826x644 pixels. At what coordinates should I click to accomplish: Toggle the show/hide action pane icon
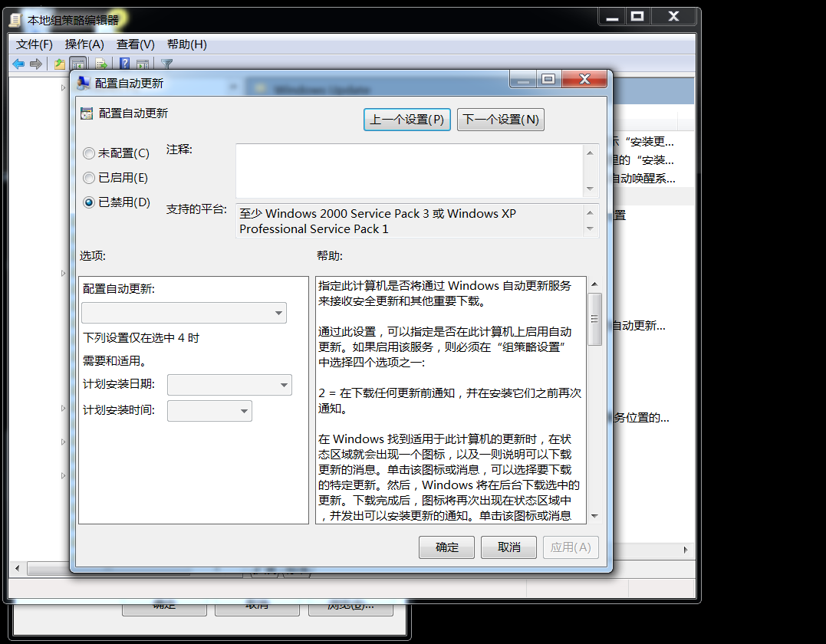pos(142,64)
